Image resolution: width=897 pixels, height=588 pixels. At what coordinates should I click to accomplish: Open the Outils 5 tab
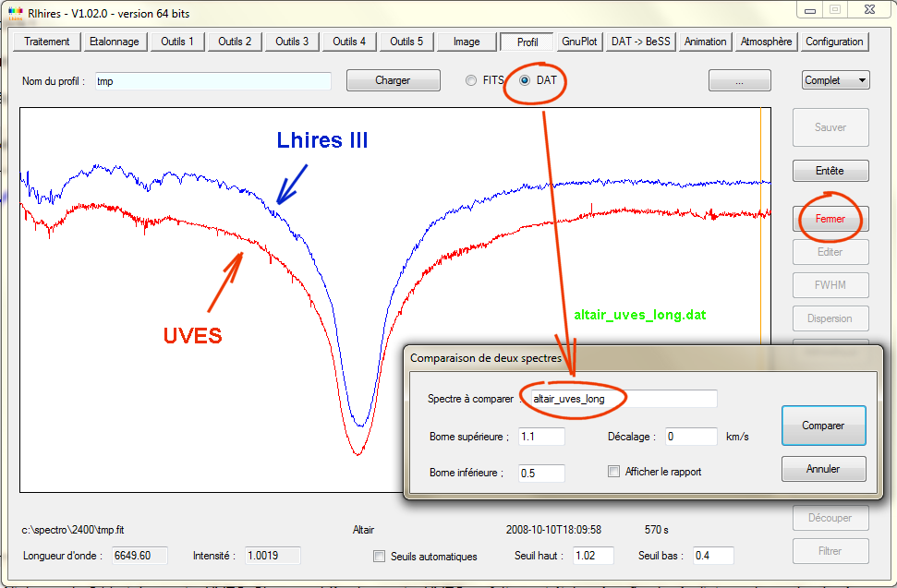pyautogui.click(x=406, y=42)
